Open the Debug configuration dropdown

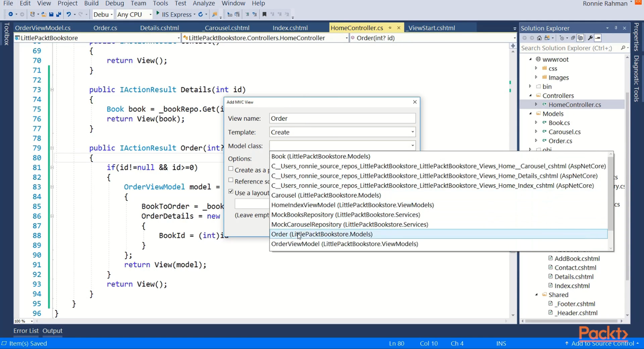tap(103, 14)
